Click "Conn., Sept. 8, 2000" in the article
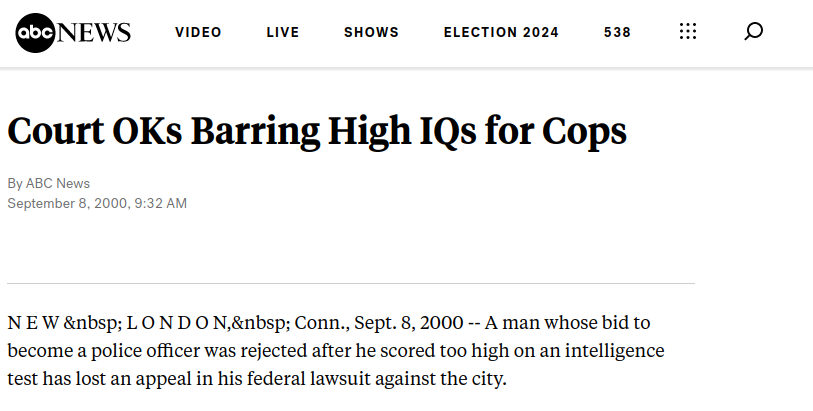Image resolution: width=813 pixels, height=411 pixels. [379, 323]
